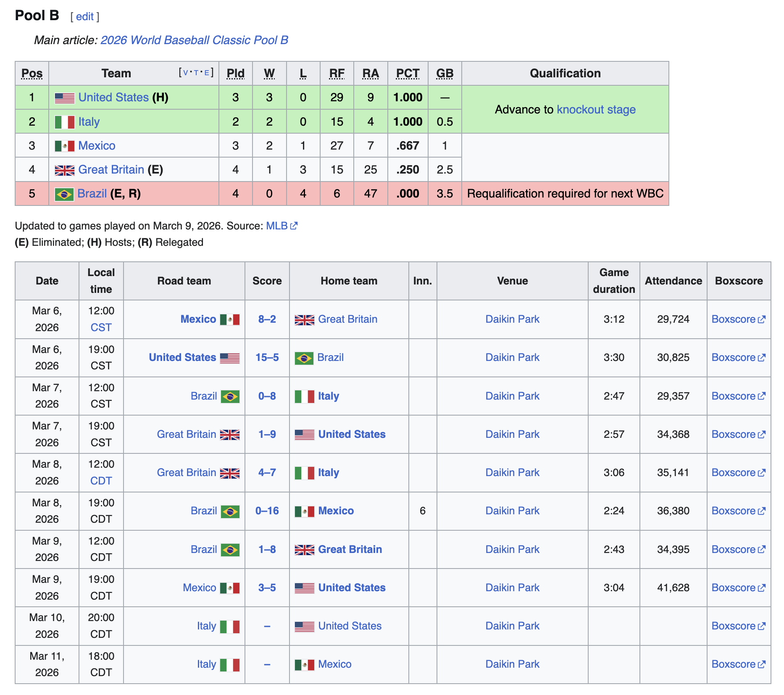Click Great Britain's flag in the 1–8 game row
Viewport: 784px width, 695px height.
pyautogui.click(x=305, y=550)
